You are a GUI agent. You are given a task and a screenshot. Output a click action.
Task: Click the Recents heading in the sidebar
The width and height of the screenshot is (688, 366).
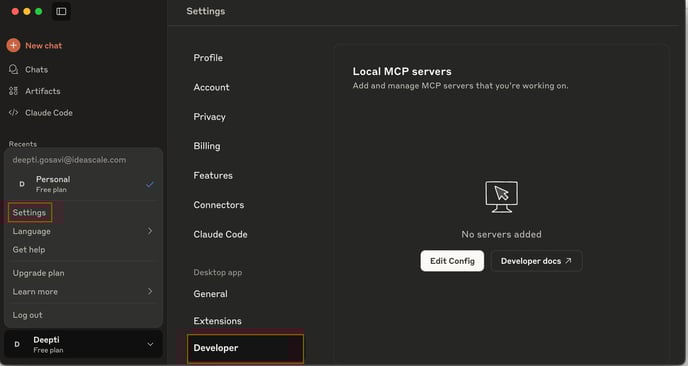[23, 144]
